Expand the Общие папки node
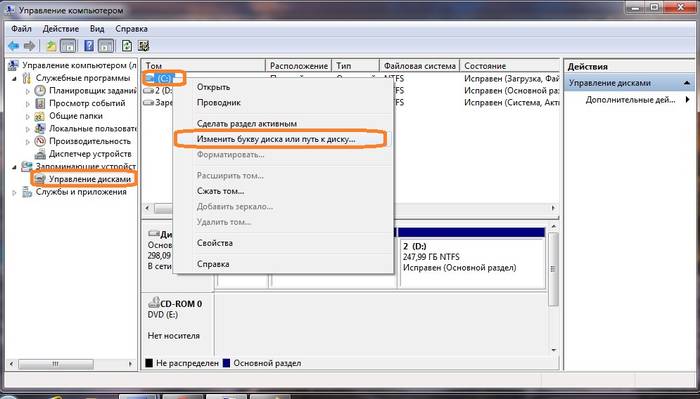 coord(28,116)
